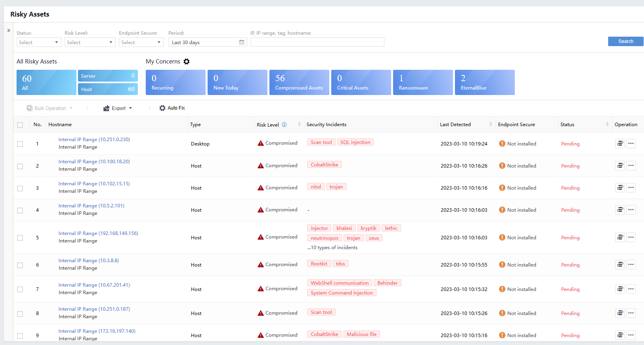Open the Status filter dropdown
This screenshot has width=644, height=345.
[39, 42]
